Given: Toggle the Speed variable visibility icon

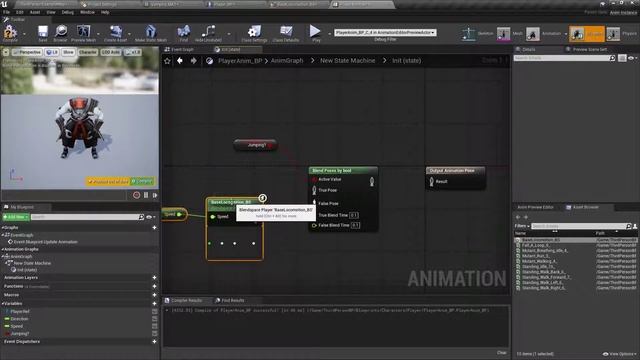Looking at the screenshot, I should click(155, 326).
